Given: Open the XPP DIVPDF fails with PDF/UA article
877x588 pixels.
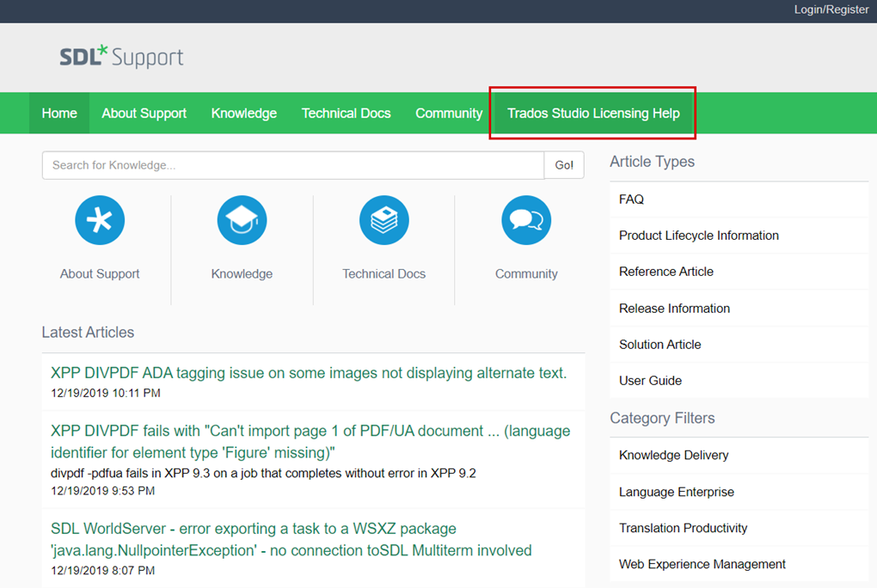Looking at the screenshot, I should coord(310,441).
